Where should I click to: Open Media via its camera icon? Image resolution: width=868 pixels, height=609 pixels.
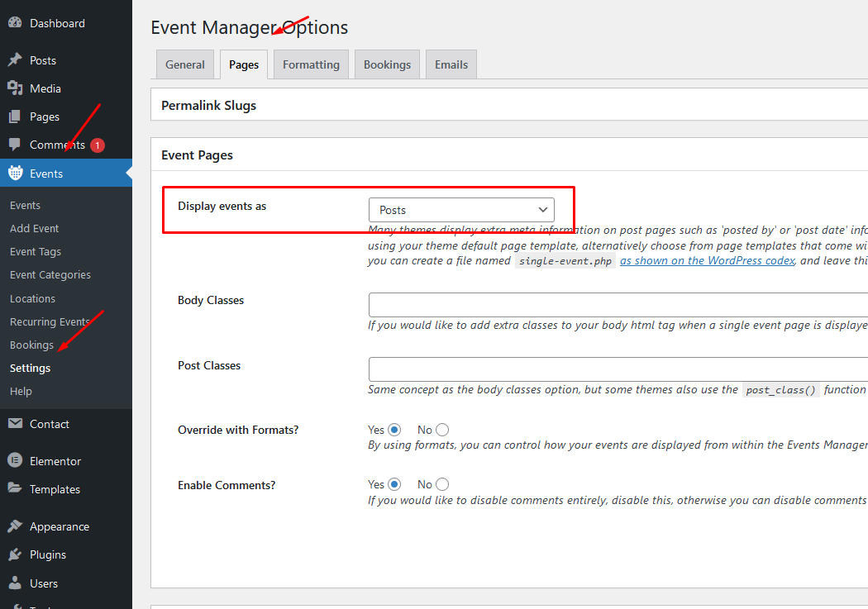(15, 88)
